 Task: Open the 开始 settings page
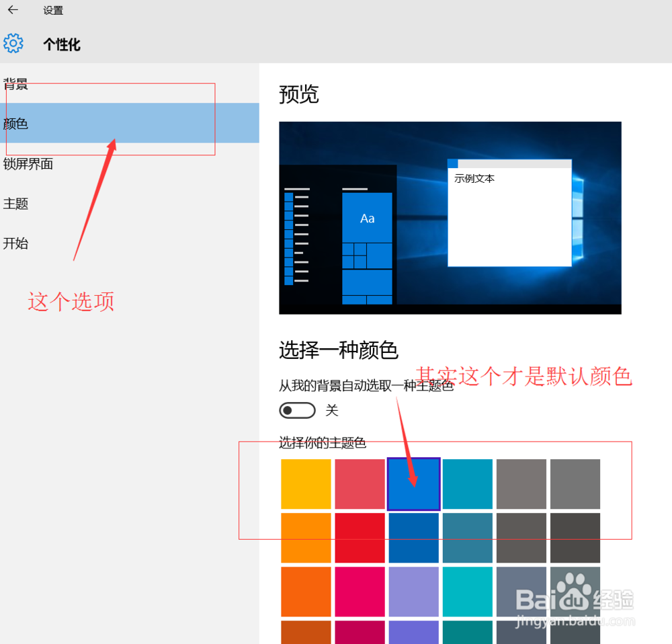click(15, 243)
